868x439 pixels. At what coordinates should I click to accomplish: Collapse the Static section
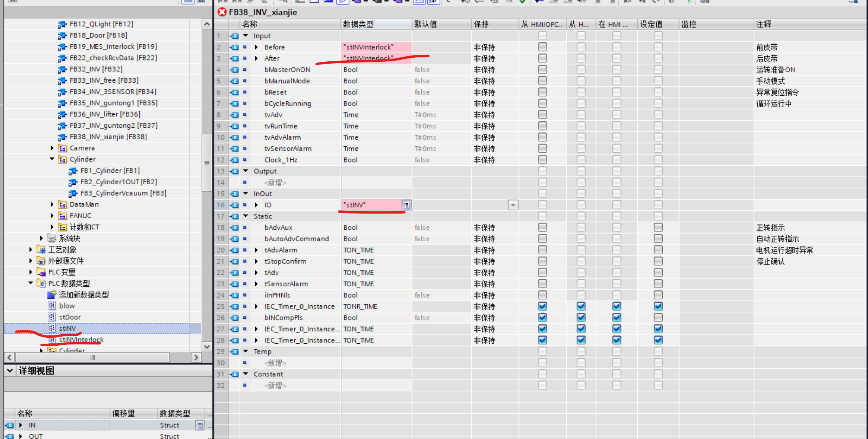pos(246,216)
